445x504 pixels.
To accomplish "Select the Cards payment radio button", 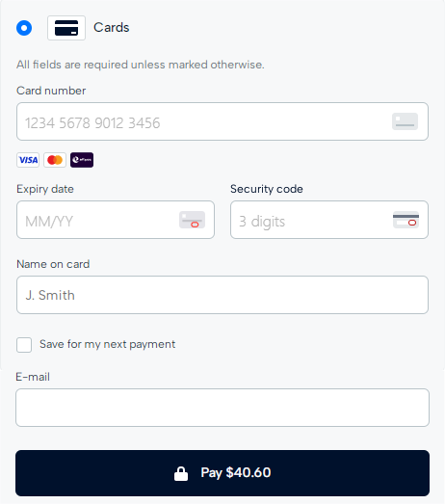I will (24, 28).
